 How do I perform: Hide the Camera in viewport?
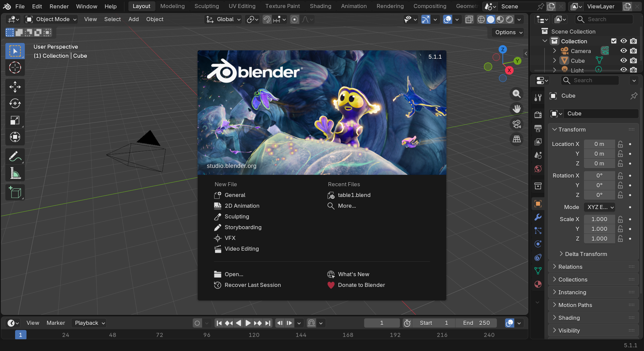624,51
